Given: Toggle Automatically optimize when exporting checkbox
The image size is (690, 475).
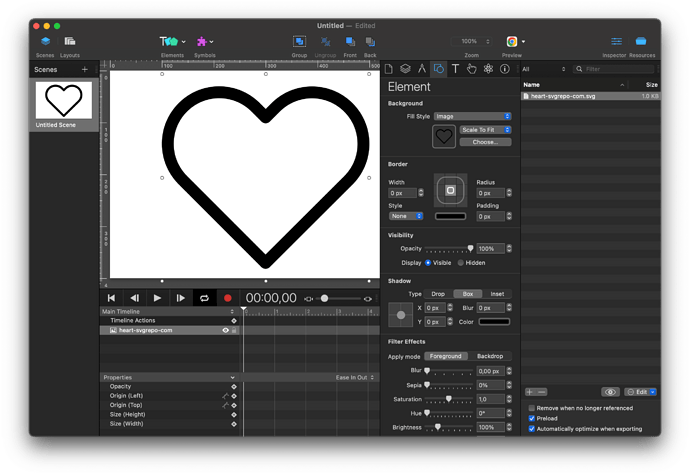Looking at the screenshot, I should (x=532, y=429).
